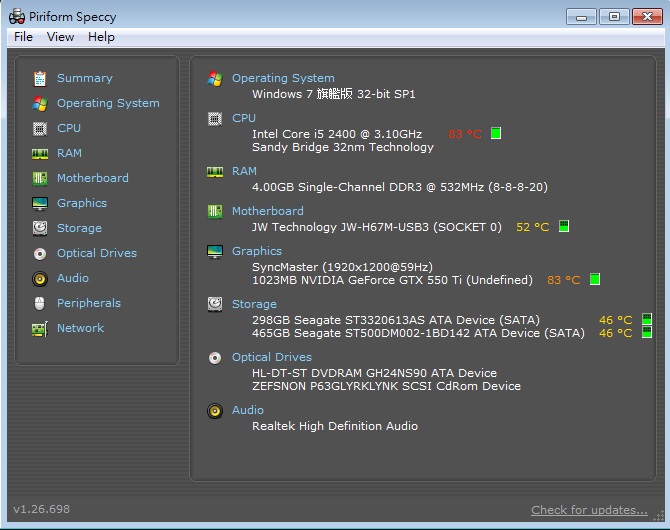Viewport: 670px width, 530px height.
Task: Click the Graphics monitor icon in sidebar
Action: pos(40,203)
